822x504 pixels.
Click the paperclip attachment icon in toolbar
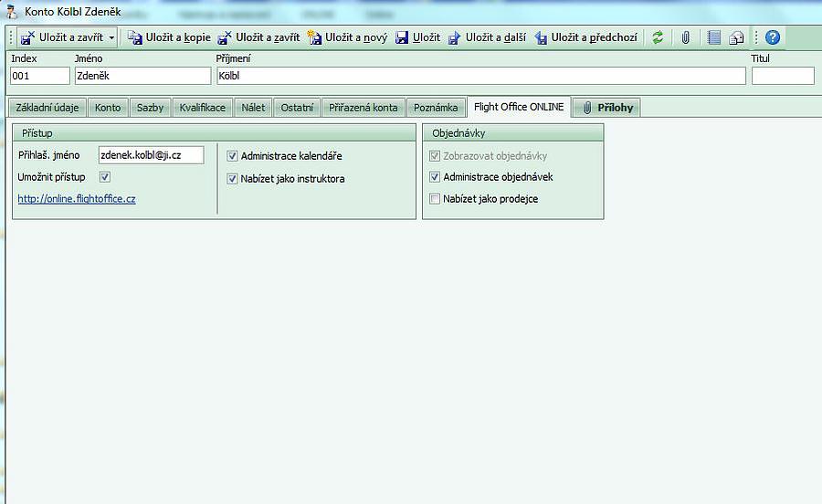685,37
